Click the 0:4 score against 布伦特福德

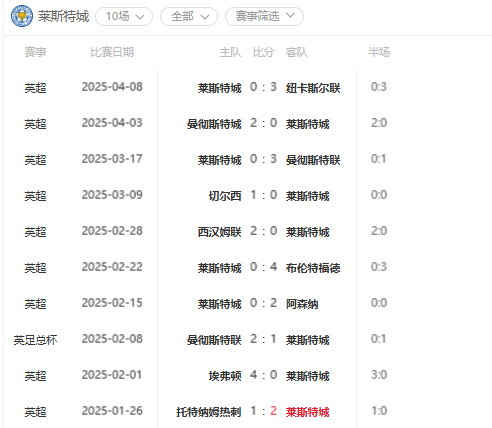263,267
